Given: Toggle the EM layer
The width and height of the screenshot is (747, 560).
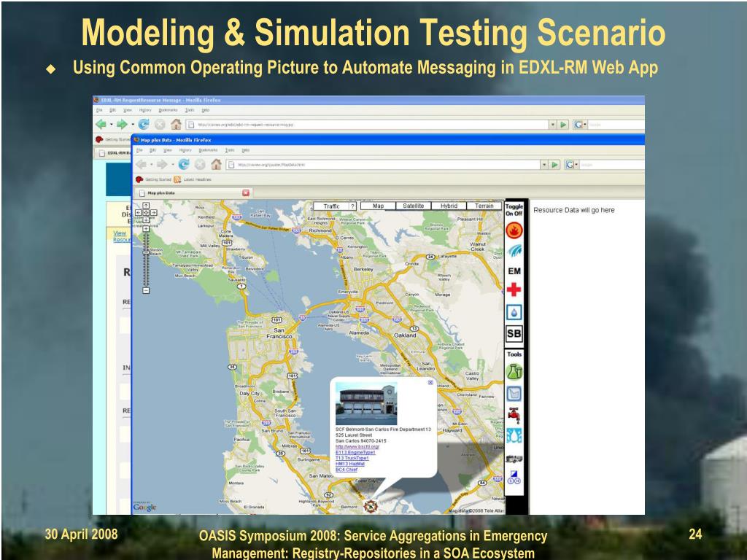Looking at the screenshot, I should pos(514,271).
